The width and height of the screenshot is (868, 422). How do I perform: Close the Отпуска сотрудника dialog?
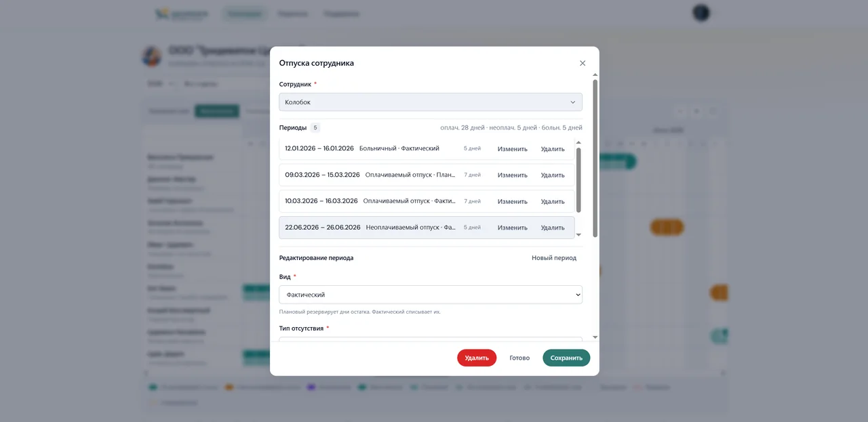(x=583, y=63)
